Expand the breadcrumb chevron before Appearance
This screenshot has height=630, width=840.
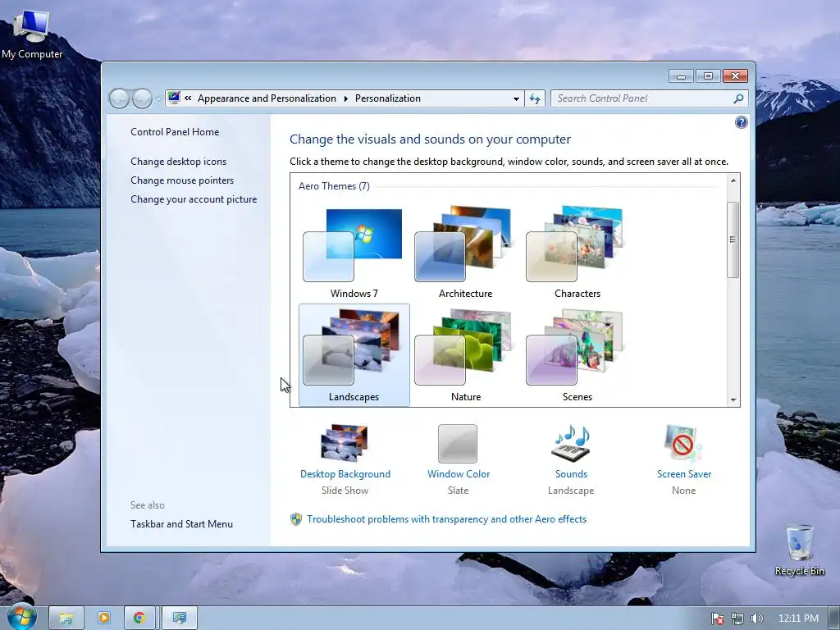click(188, 98)
